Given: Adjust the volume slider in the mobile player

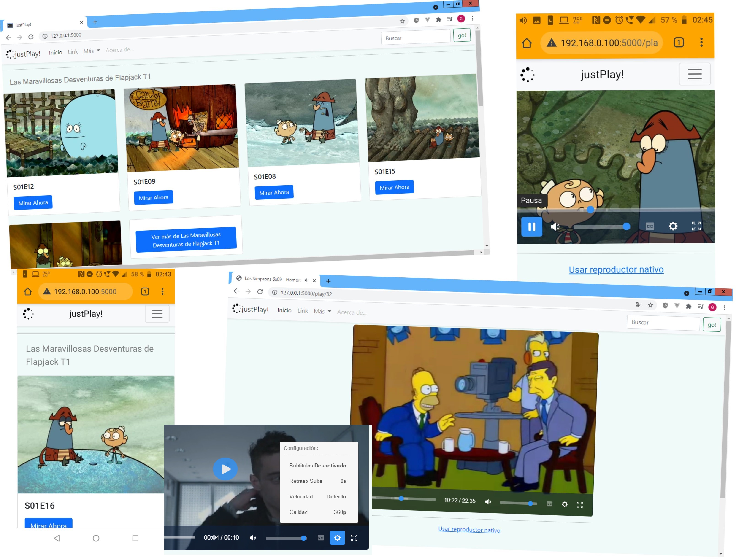Looking at the screenshot, I should (x=601, y=226).
